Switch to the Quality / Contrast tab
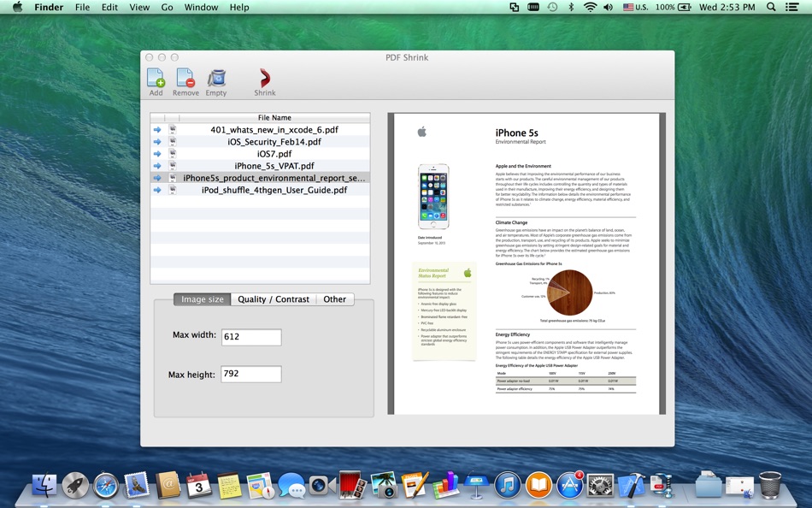 (x=274, y=299)
